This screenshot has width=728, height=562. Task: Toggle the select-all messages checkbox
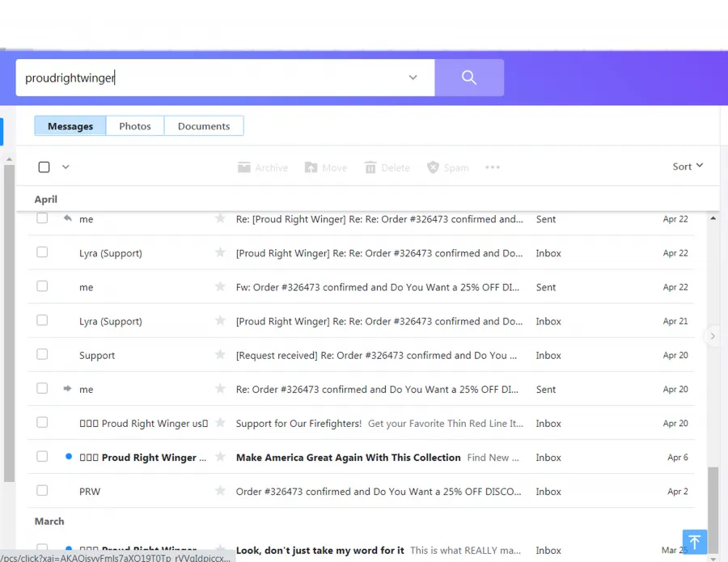tap(44, 167)
